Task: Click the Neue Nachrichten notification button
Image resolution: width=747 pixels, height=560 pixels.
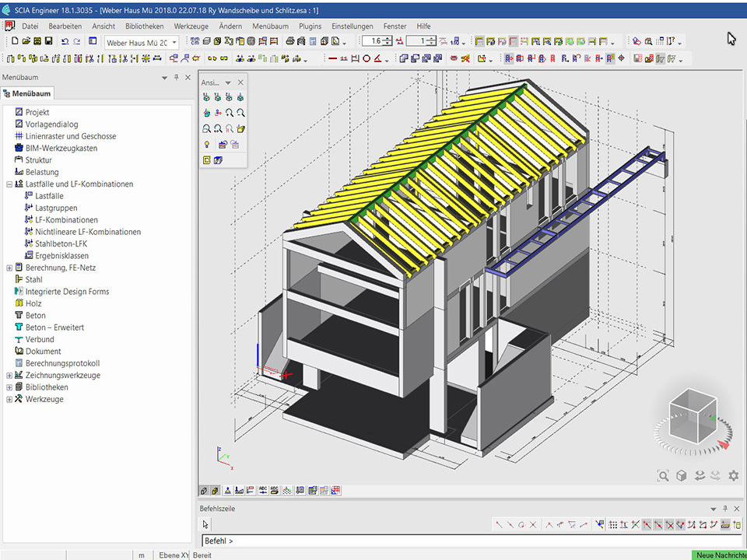Action: click(x=719, y=555)
